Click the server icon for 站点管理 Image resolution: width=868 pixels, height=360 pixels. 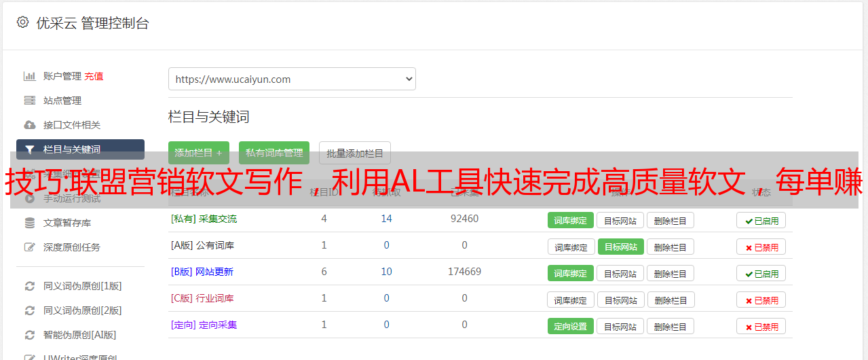point(30,101)
